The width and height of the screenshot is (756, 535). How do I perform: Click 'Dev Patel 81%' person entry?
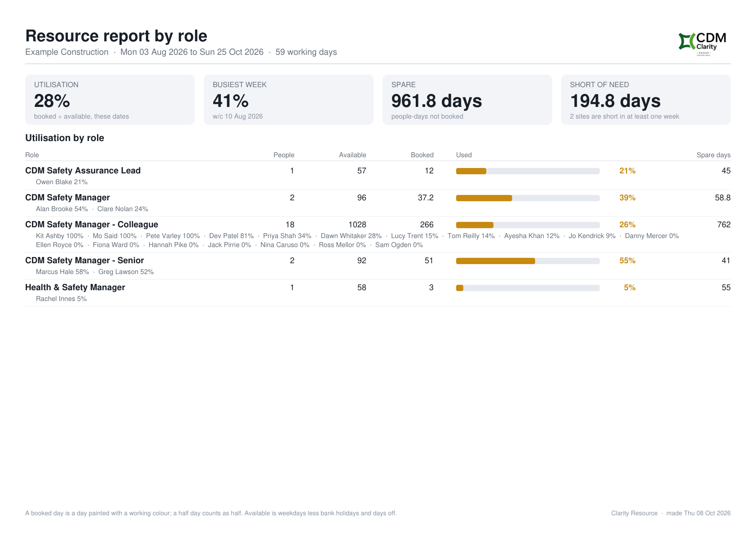coord(231,236)
